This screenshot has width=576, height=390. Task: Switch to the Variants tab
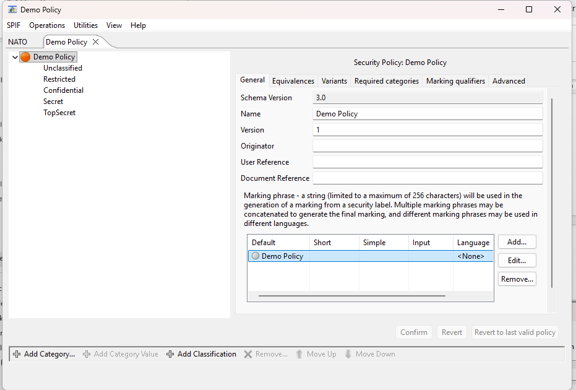(x=334, y=81)
